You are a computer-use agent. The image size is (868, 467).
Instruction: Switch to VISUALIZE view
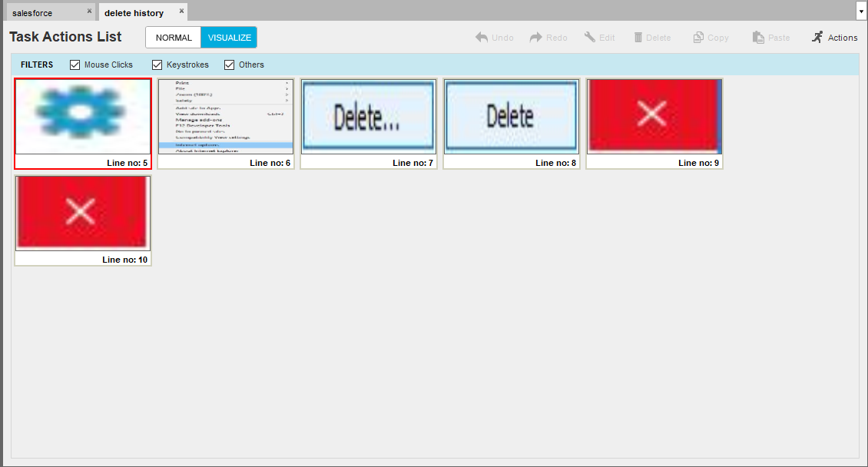pyautogui.click(x=229, y=38)
